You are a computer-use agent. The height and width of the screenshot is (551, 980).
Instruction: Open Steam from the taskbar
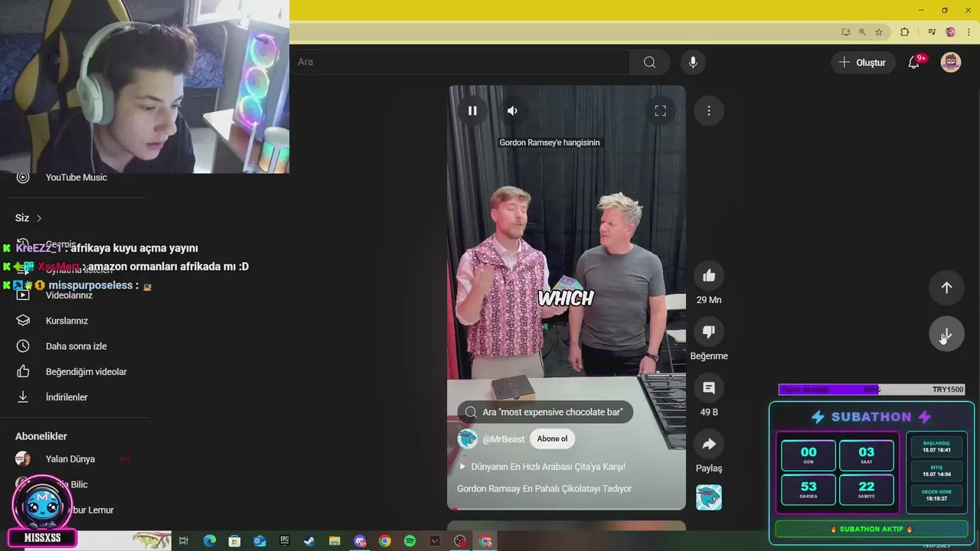(309, 541)
